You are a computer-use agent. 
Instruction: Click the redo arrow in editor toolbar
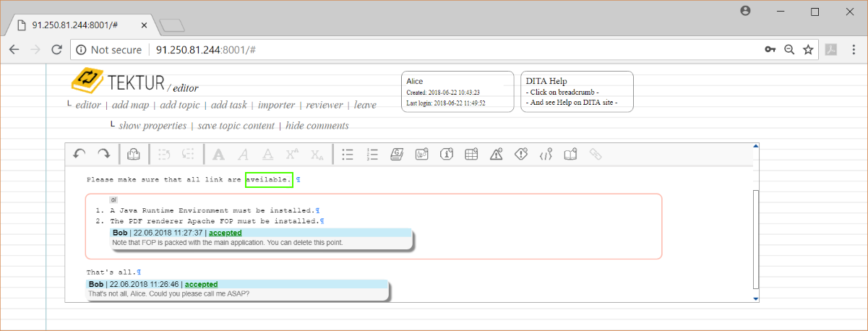(x=104, y=154)
